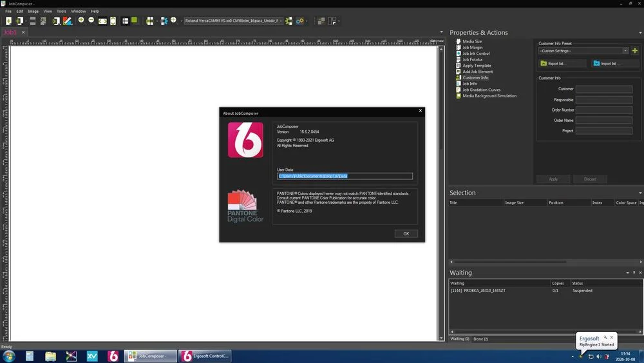
Task: Select Media Size in Properties list
Action: [472, 41]
